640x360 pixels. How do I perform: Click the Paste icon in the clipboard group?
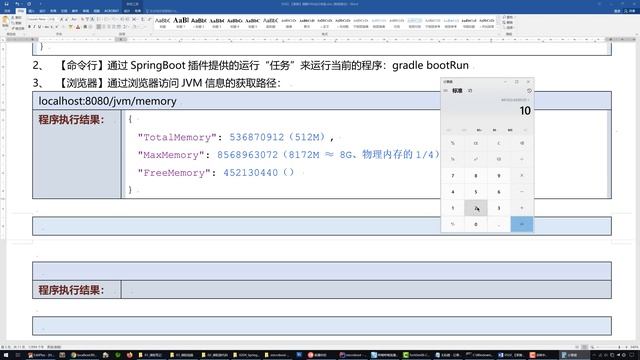[x=5, y=21]
